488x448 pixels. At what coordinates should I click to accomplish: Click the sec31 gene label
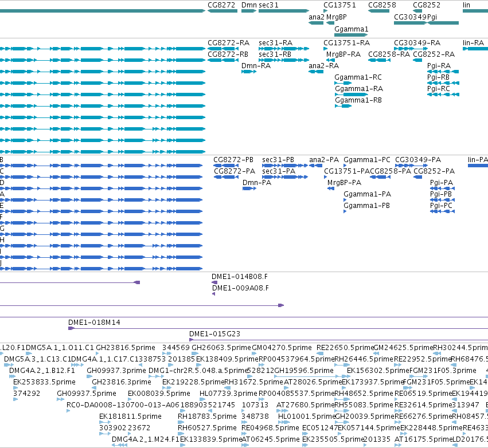[268, 5]
